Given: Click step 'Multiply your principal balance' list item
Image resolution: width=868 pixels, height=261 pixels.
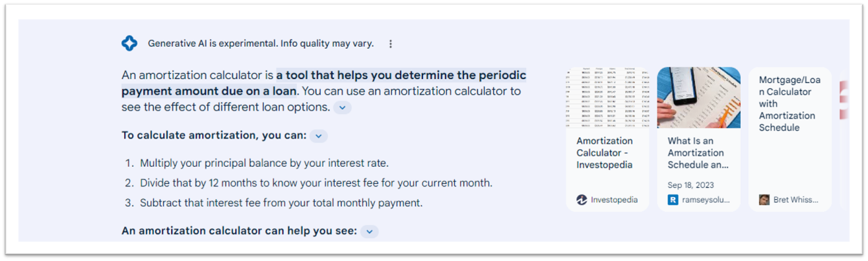Looking at the screenshot, I should coord(264,163).
